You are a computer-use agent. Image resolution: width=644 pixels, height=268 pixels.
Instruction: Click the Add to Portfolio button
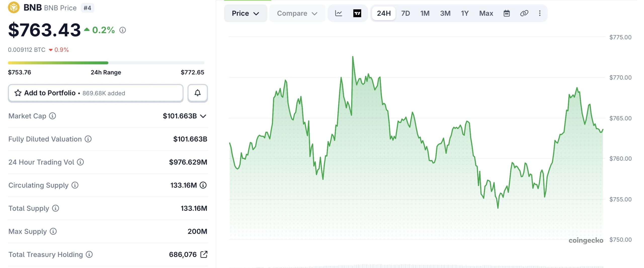click(x=96, y=93)
